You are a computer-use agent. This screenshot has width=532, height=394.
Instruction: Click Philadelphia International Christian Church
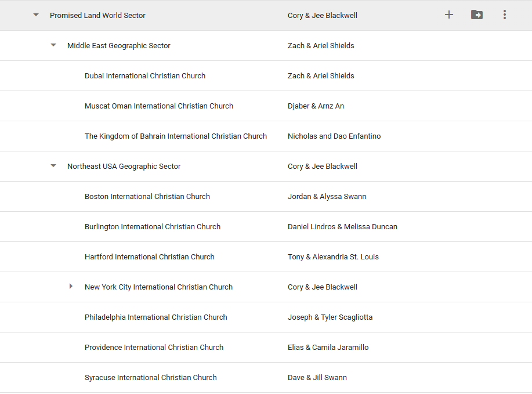click(156, 317)
